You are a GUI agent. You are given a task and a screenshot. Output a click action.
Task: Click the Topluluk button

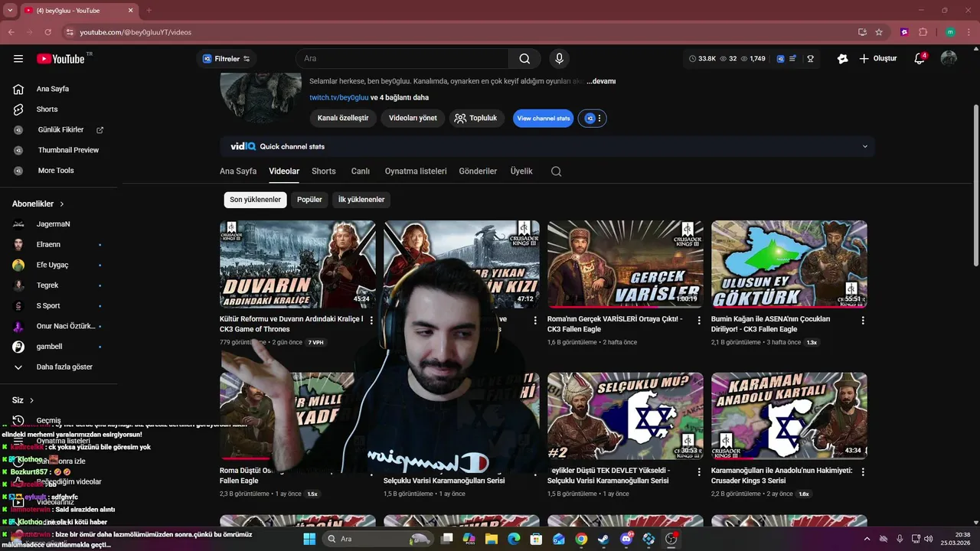click(476, 119)
